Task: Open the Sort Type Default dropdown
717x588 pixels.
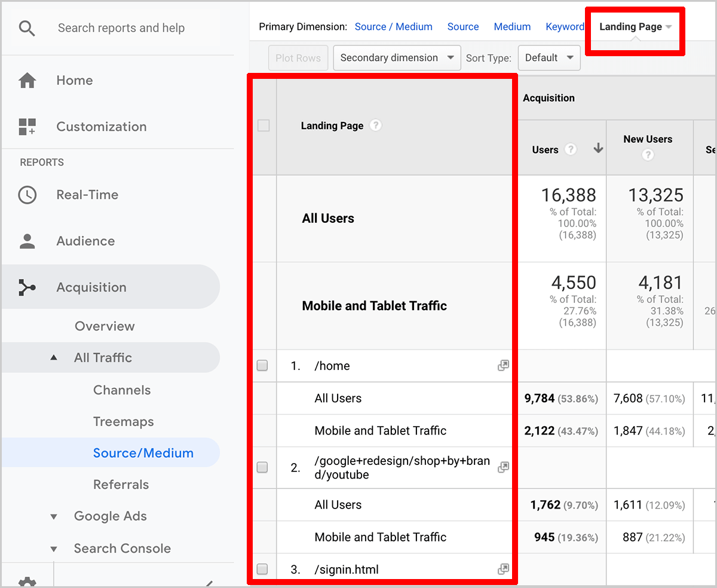Action: pos(549,58)
